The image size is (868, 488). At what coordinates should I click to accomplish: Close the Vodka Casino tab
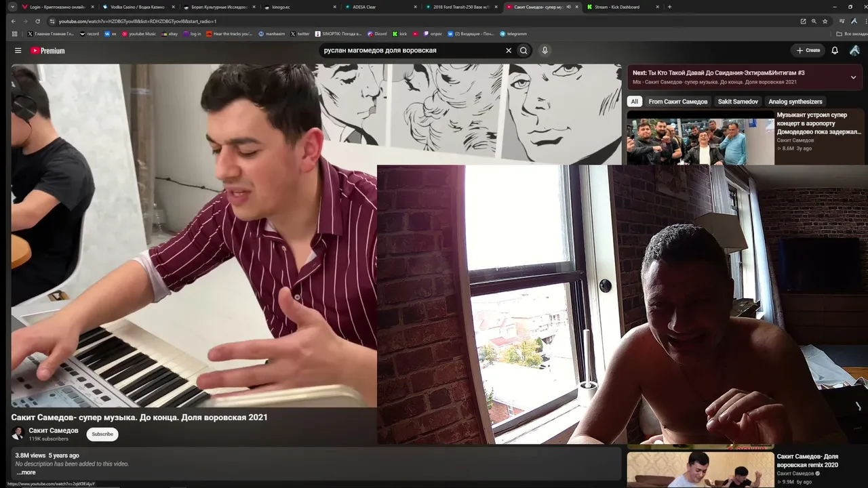pyautogui.click(x=173, y=7)
